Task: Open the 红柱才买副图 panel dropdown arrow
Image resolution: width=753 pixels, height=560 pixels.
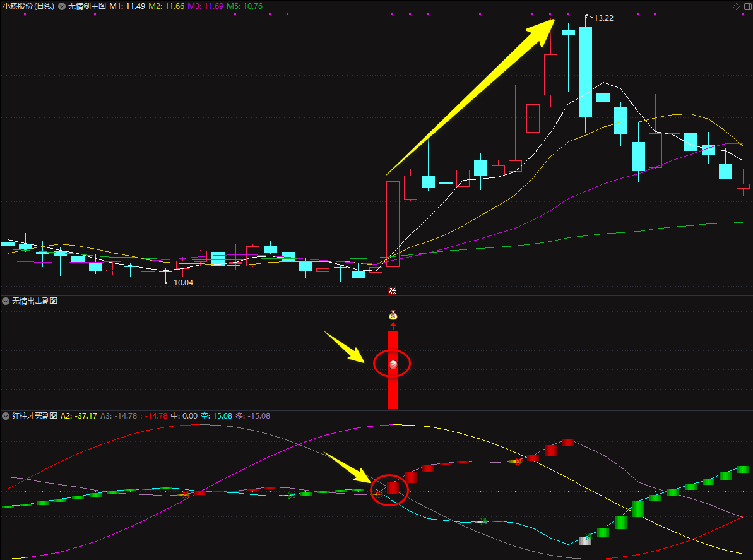Action: [x=6, y=416]
